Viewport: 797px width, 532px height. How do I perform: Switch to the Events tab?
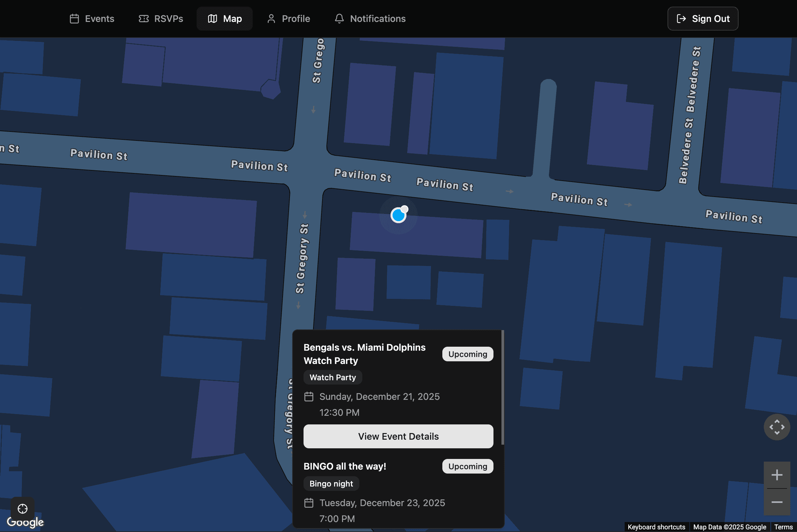tap(98, 19)
